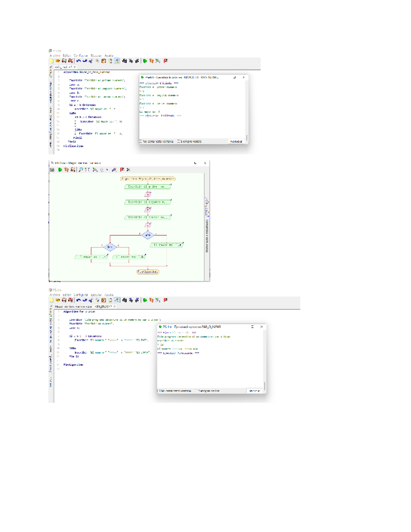Click the New file icon in top PSeInt toolbar
This screenshot has width=411, height=532.
point(52,61)
